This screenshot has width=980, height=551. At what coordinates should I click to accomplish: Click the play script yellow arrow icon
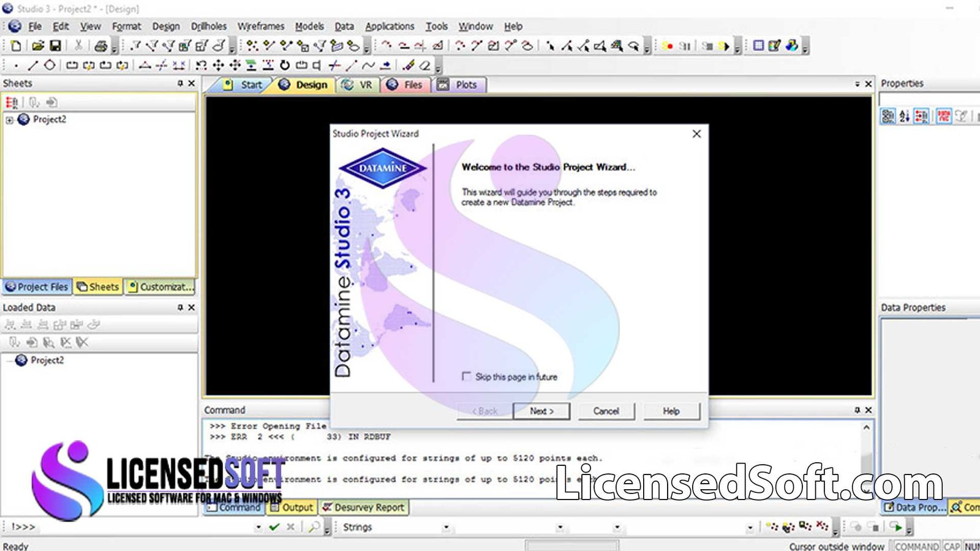click(x=724, y=46)
